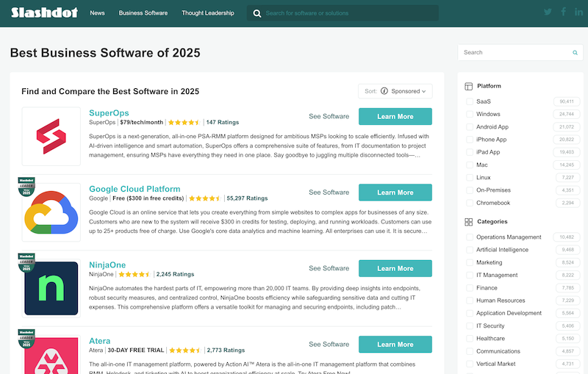This screenshot has width=588, height=374.
Task: Check the Application Development category
Action: pos(469,313)
